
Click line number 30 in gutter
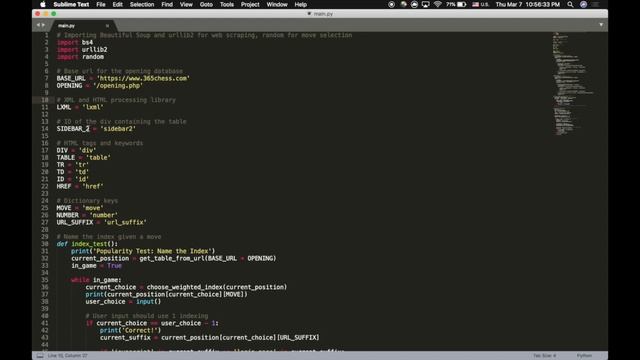pos(44,244)
